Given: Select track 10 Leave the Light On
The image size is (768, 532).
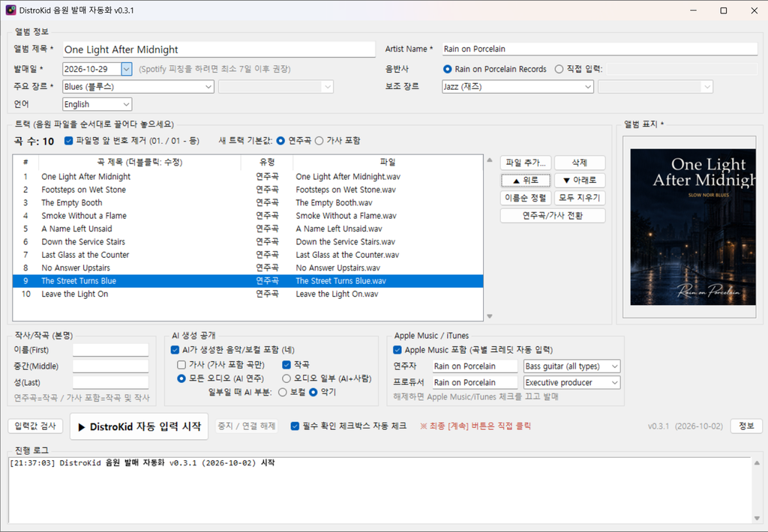Looking at the screenshot, I should tap(247, 294).
